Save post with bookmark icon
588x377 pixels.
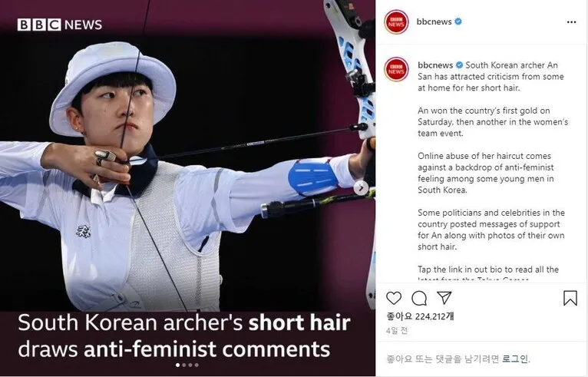(570, 298)
